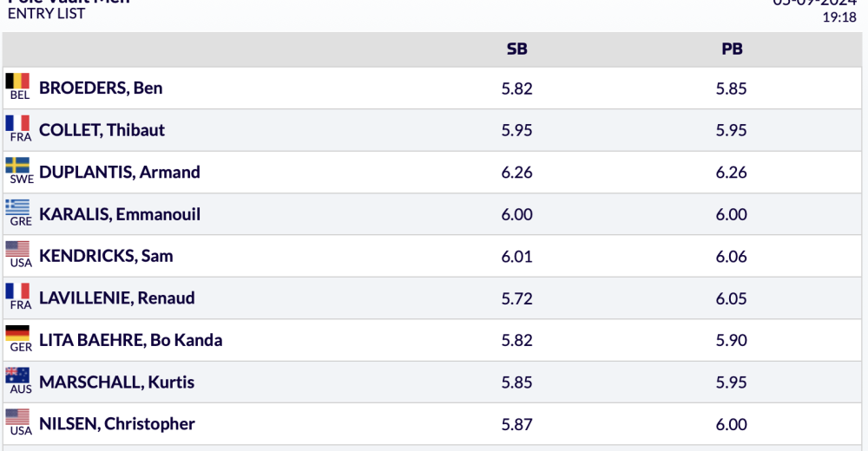Open athlete BROEDERS, Ben
The image size is (868, 451).
click(101, 88)
